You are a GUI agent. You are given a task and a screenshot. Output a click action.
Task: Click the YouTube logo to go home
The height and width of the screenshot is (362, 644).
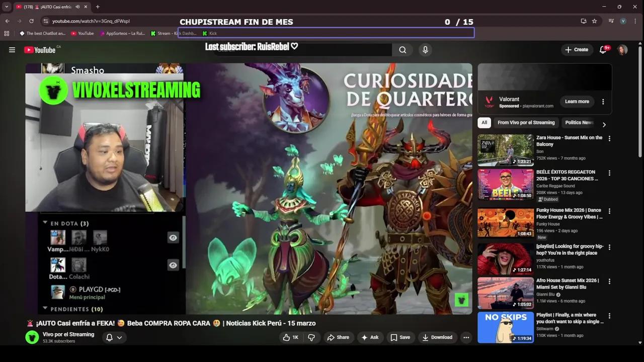point(39,49)
